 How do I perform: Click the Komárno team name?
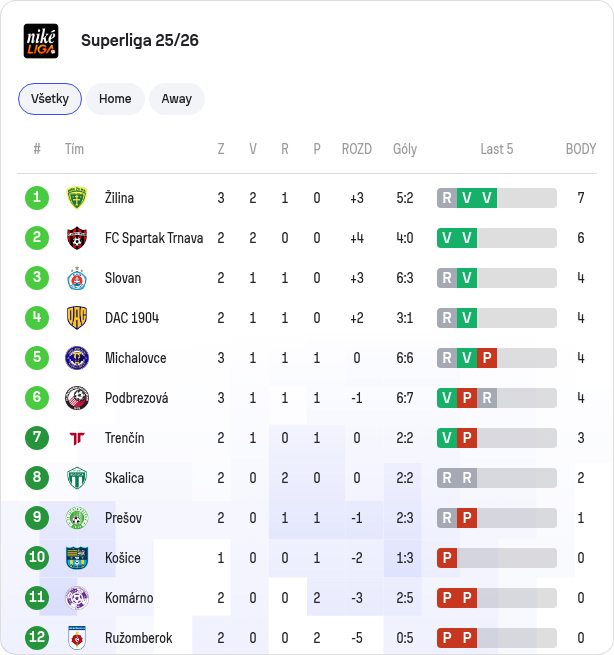[x=129, y=598]
